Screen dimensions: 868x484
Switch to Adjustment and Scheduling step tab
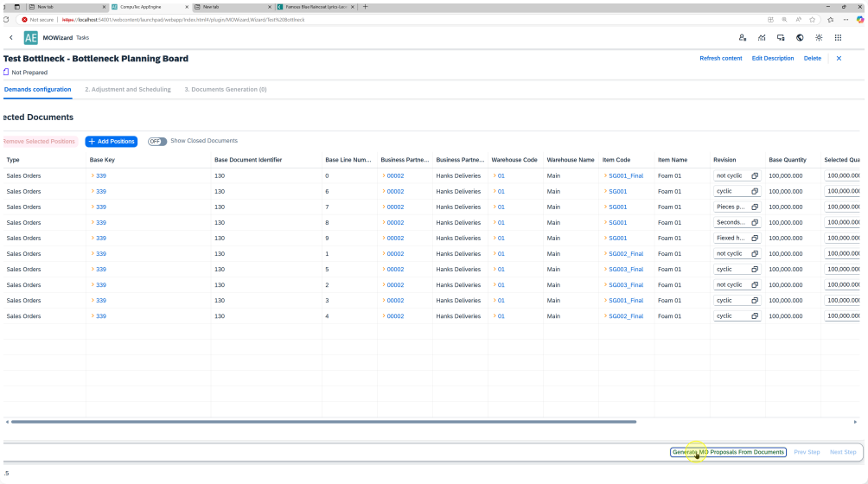(x=127, y=89)
